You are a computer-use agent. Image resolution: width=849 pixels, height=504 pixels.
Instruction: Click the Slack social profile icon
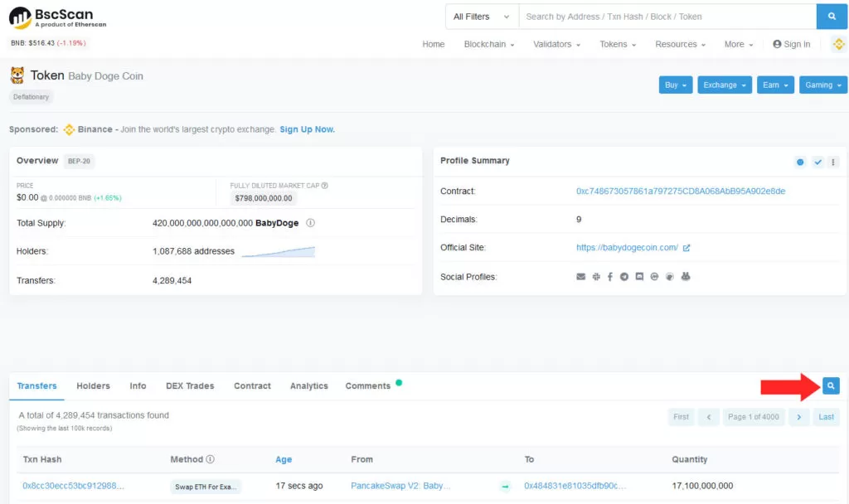click(596, 277)
